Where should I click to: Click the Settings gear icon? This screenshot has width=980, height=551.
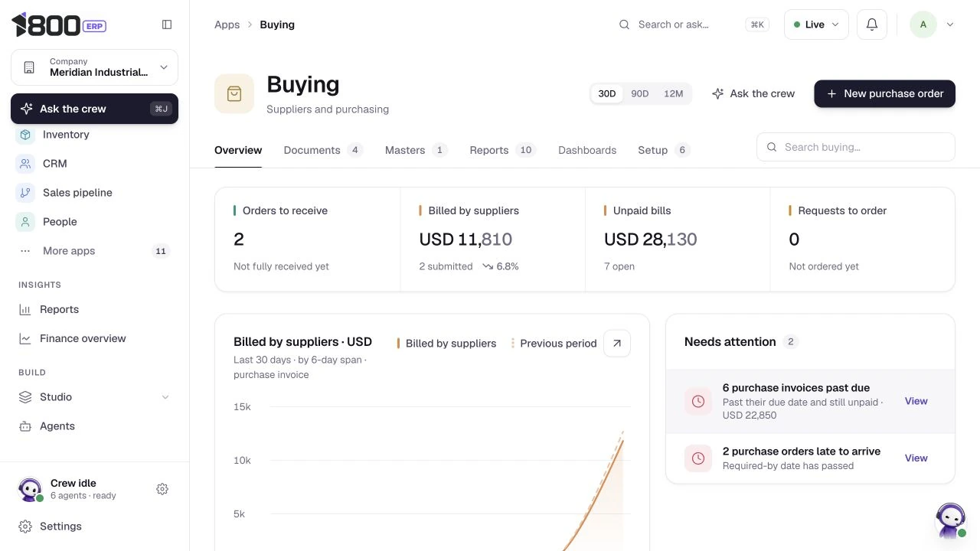[x=25, y=527]
